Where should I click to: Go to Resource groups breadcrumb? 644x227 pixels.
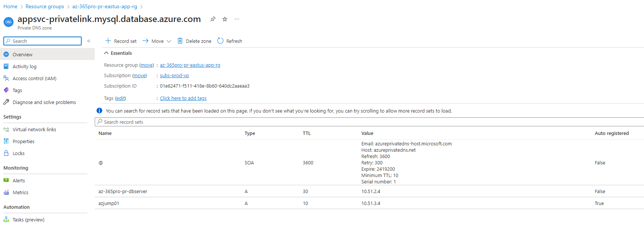click(x=45, y=6)
